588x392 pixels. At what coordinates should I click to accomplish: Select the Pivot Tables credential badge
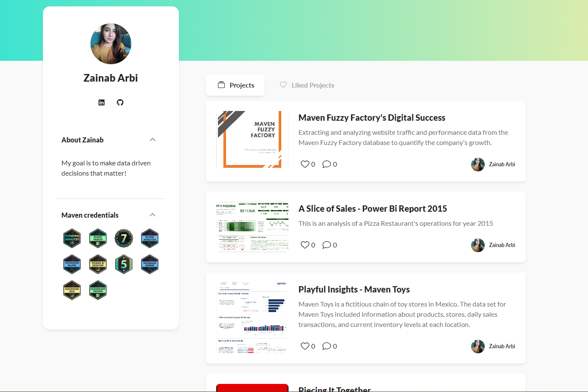pos(98,239)
